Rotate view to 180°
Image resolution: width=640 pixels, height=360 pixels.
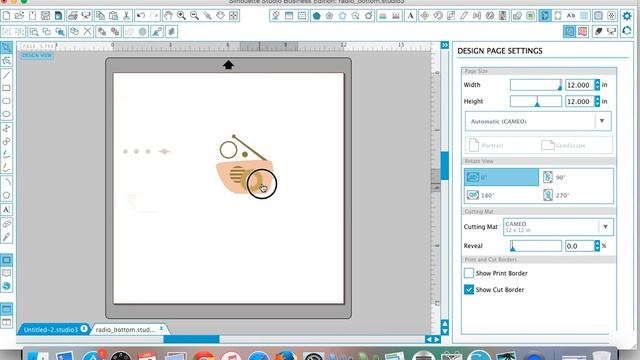coord(501,195)
